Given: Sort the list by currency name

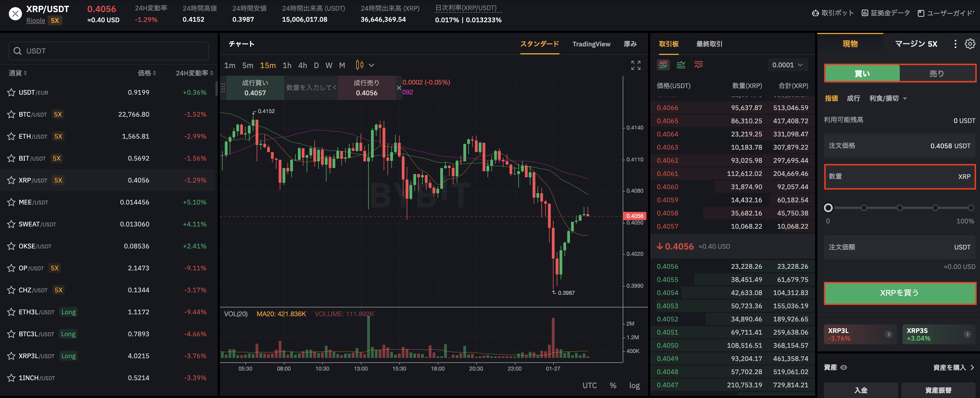Looking at the screenshot, I should click(x=18, y=73).
